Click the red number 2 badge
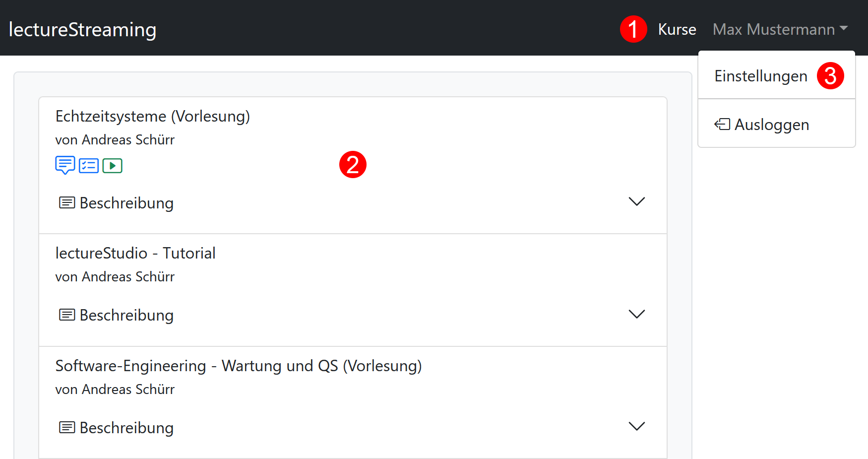Viewport: 868px width, 459px height. point(353,165)
